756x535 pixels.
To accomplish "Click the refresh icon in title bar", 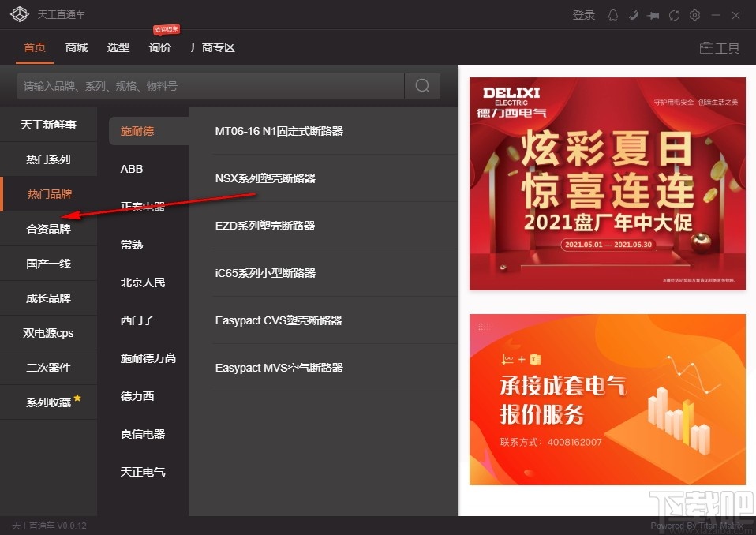I will pos(674,16).
